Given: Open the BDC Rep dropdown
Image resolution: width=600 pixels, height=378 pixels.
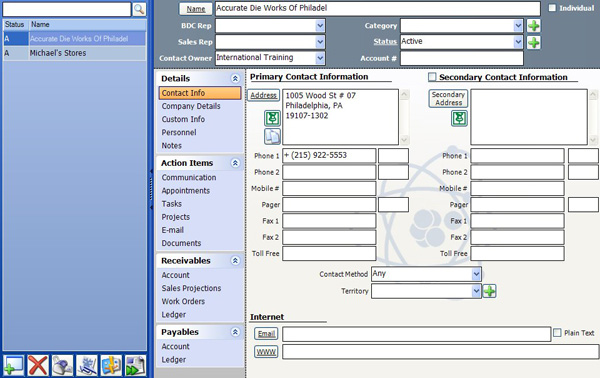Looking at the screenshot, I should (320, 26).
